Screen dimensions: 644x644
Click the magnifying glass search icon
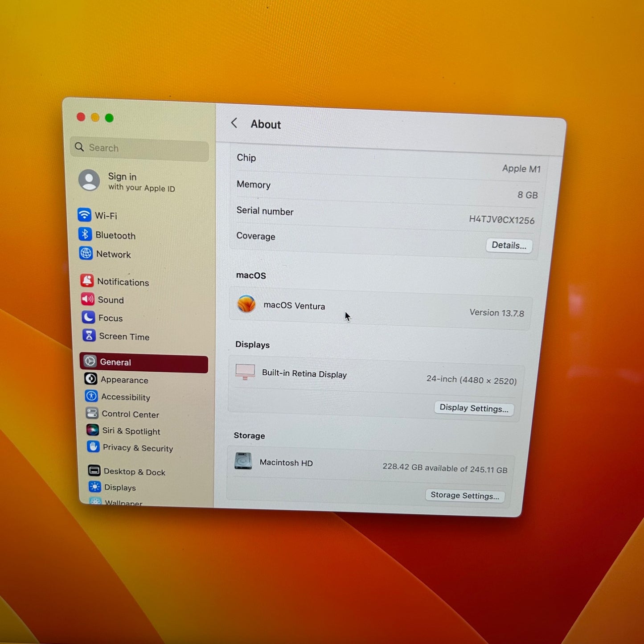tap(79, 147)
